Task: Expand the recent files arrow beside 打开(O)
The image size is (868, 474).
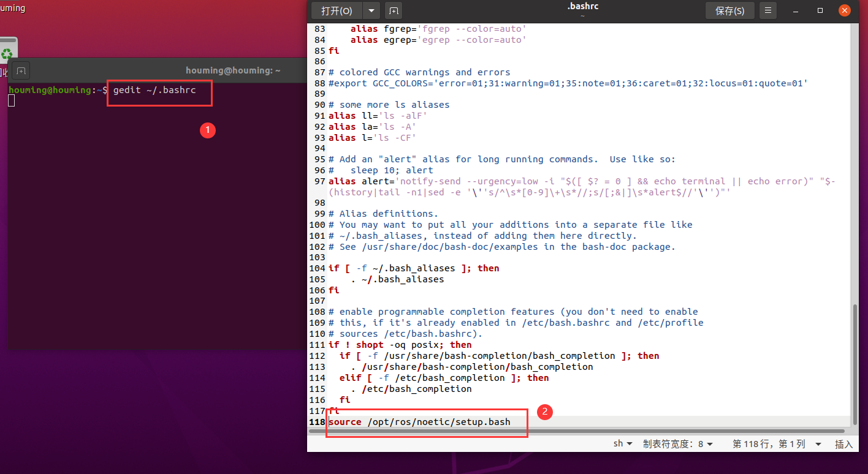Action: [371, 10]
